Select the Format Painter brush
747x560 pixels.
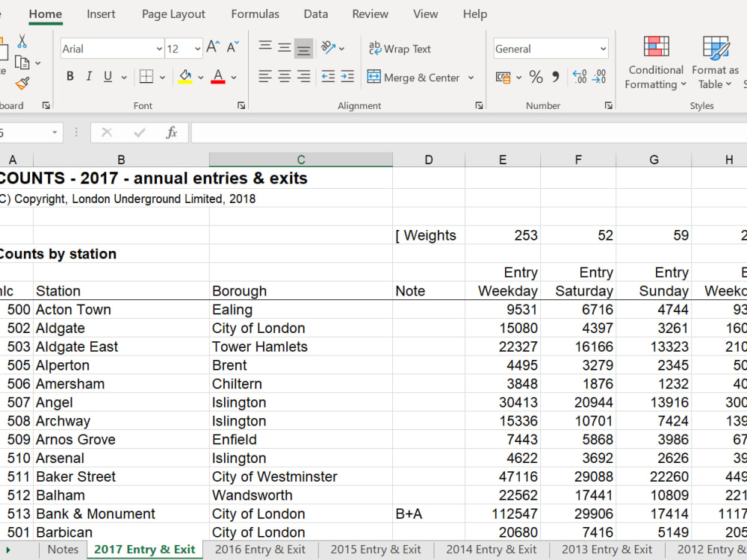[22, 84]
